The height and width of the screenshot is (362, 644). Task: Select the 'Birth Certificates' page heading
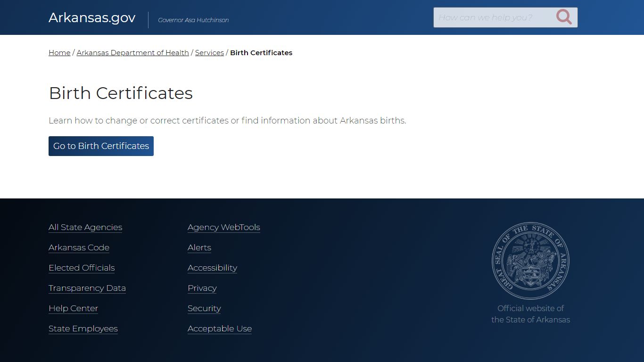(121, 93)
